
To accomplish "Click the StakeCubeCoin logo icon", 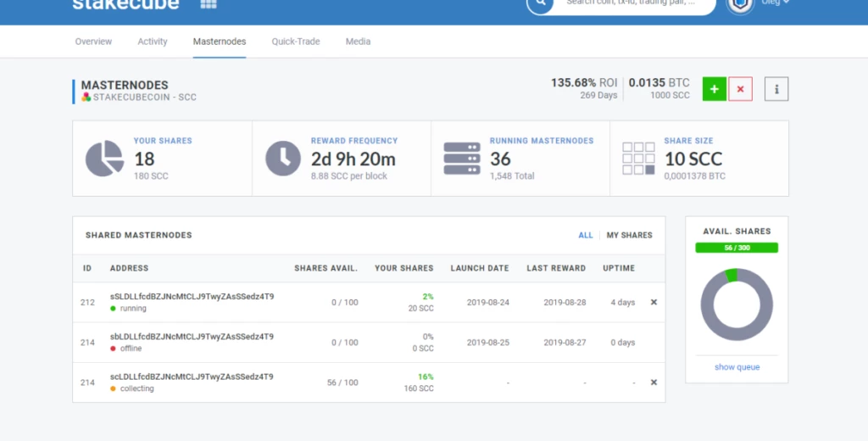I will coord(86,97).
